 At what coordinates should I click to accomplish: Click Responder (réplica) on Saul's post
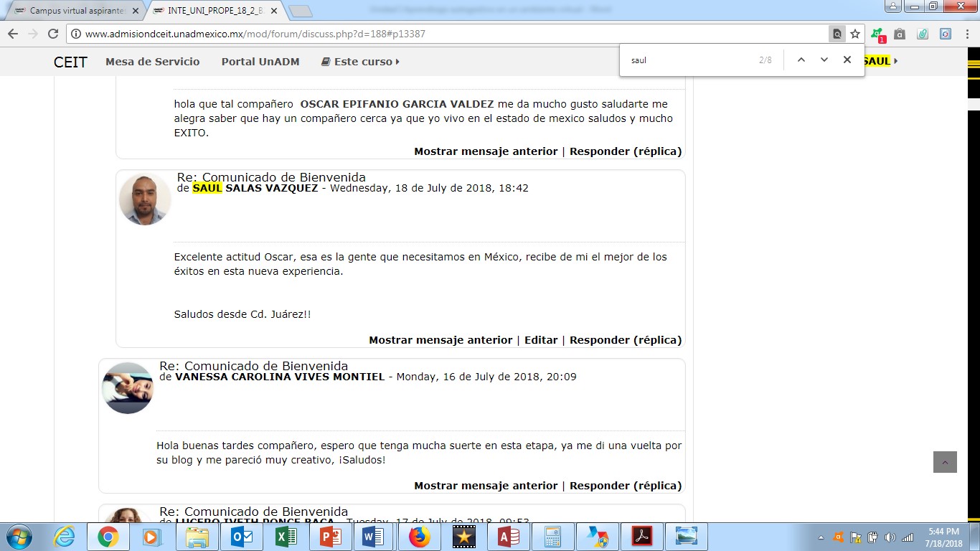[x=626, y=339]
